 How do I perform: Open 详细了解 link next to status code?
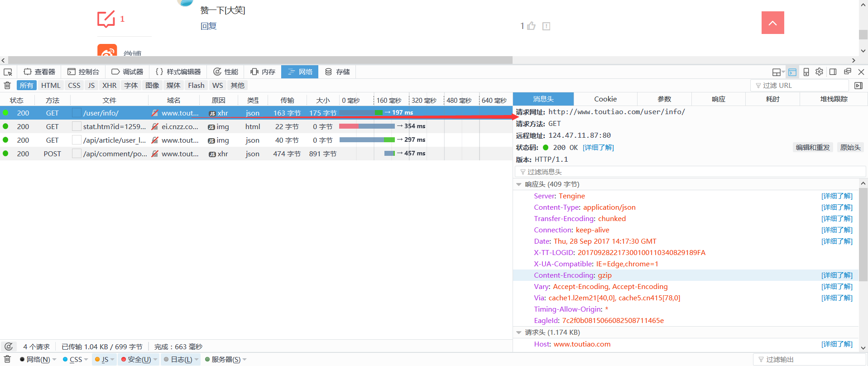pyautogui.click(x=598, y=148)
